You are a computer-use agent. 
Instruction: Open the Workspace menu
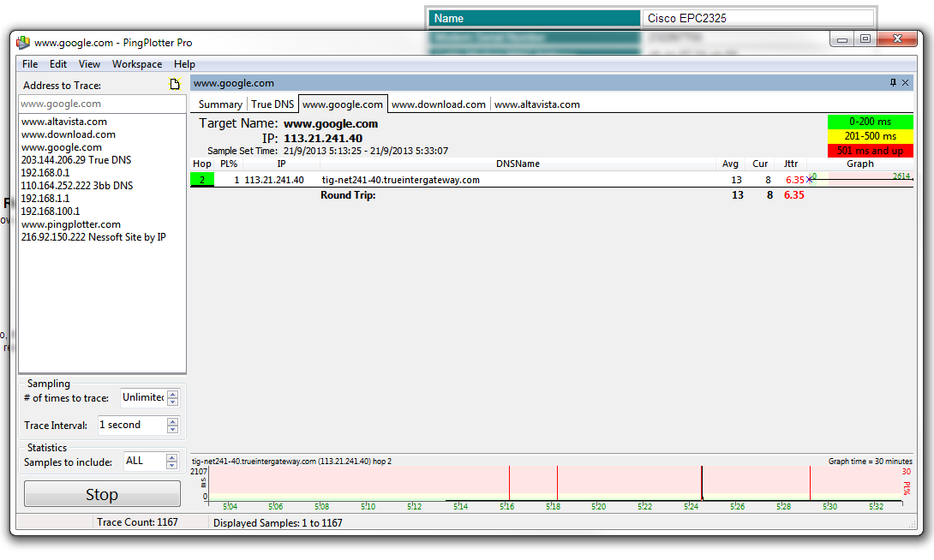coord(137,63)
